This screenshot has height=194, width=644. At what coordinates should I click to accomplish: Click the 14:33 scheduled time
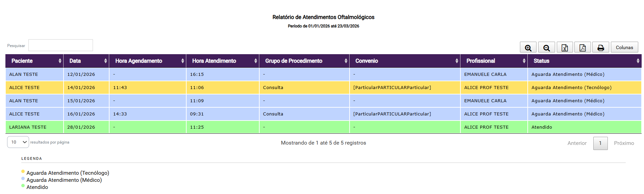click(120, 114)
